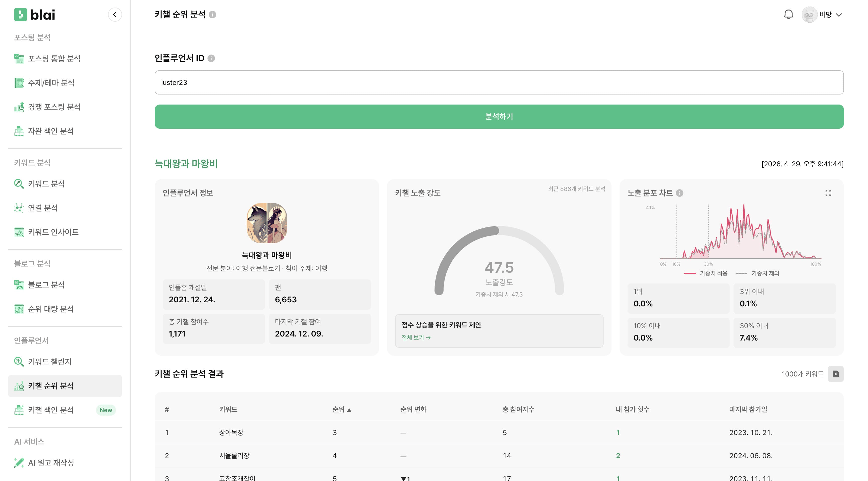
Task: Click the 1000개 키워드 count label
Action: (802, 374)
